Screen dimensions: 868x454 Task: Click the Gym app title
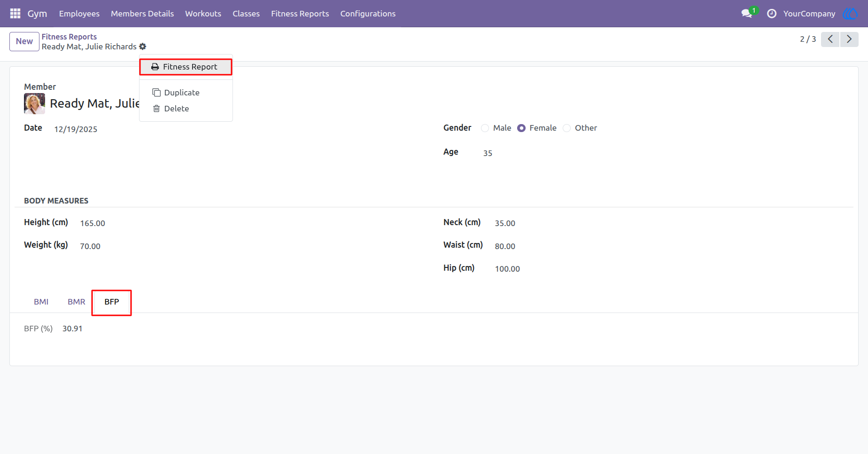coord(37,14)
